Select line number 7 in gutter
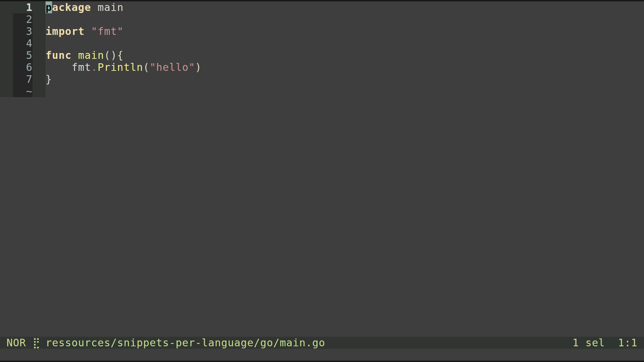Image resolution: width=644 pixels, height=362 pixels. tap(29, 79)
